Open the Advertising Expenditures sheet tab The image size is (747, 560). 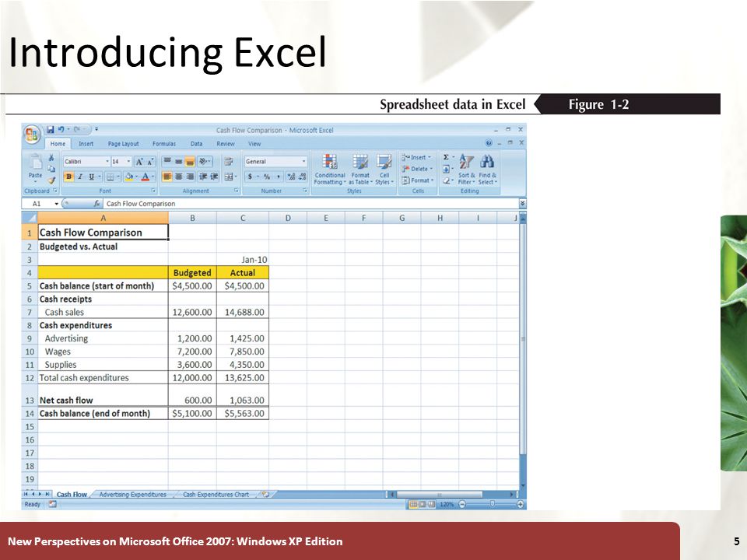click(132, 495)
